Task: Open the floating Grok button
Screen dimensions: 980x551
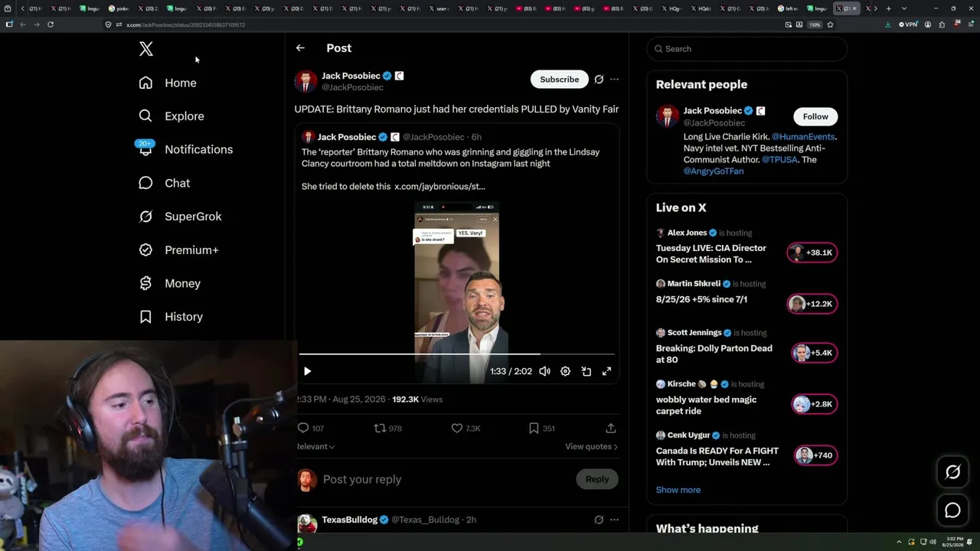Action: tap(952, 472)
